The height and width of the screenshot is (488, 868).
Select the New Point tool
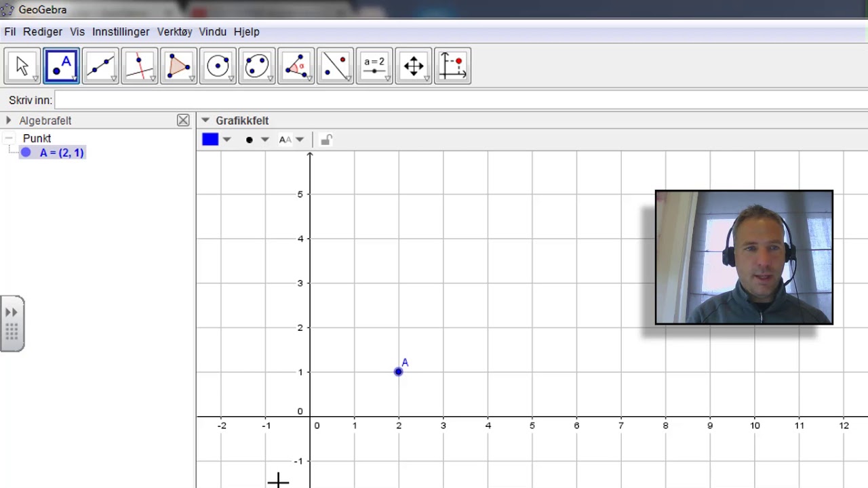62,66
